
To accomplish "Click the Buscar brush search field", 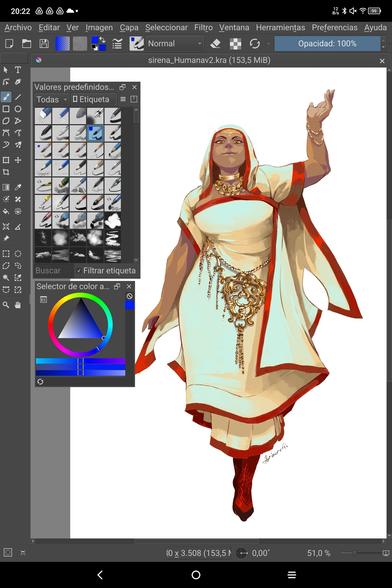I will (54, 270).
